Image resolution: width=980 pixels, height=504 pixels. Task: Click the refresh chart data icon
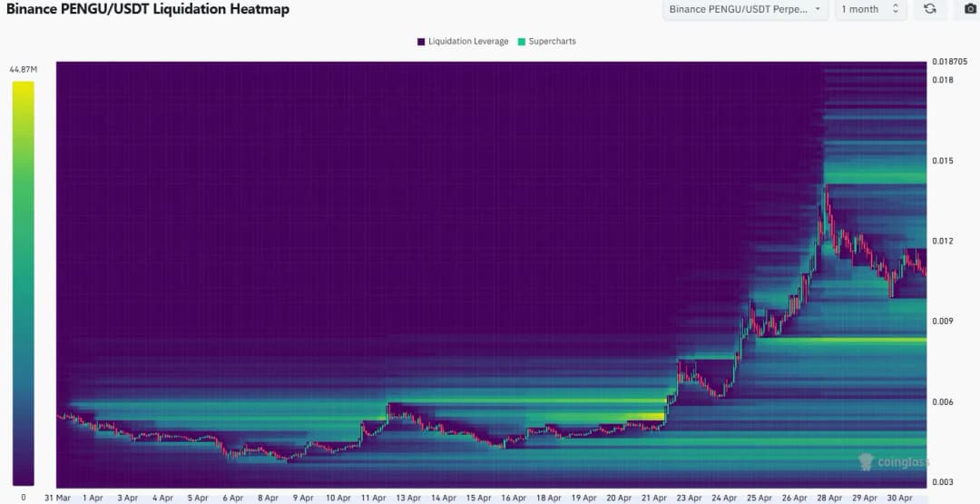click(x=929, y=9)
